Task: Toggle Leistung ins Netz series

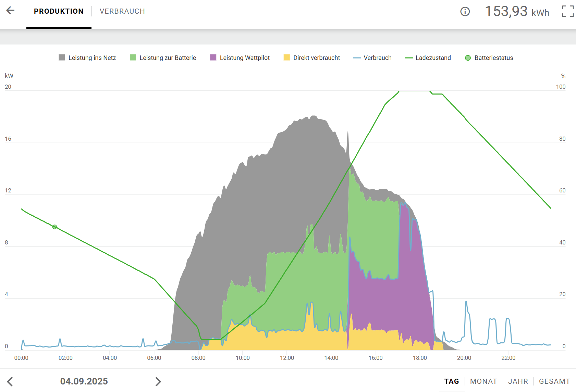Action: pos(87,58)
